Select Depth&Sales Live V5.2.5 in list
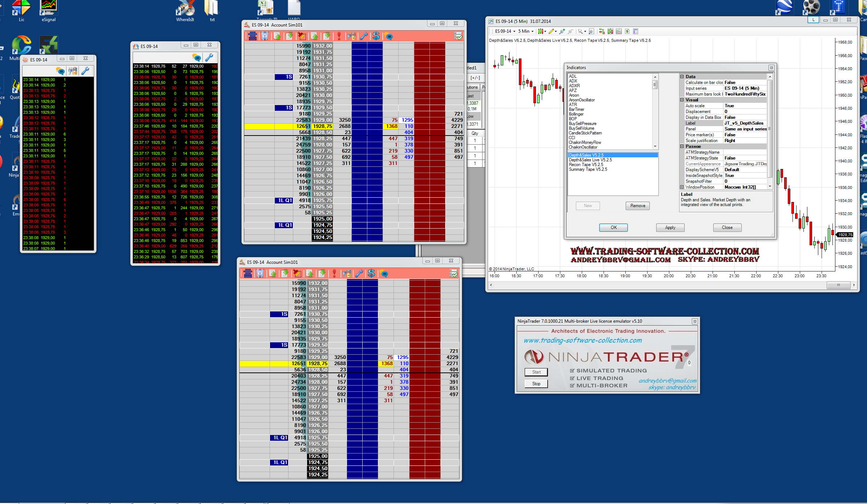Screen dimensions: 867x504 [590, 160]
